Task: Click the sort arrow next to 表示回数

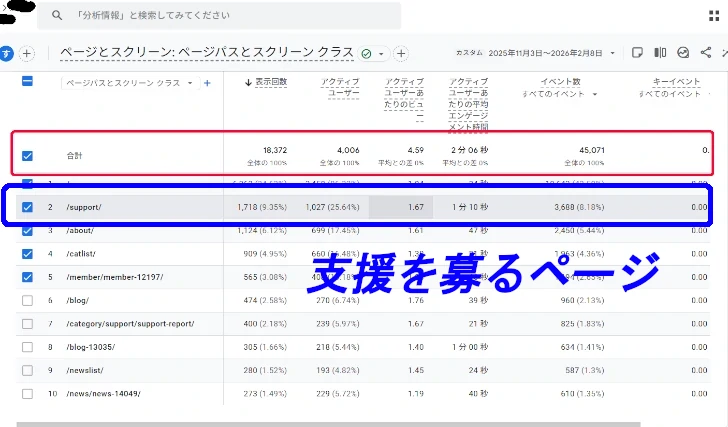Action: 248,83
